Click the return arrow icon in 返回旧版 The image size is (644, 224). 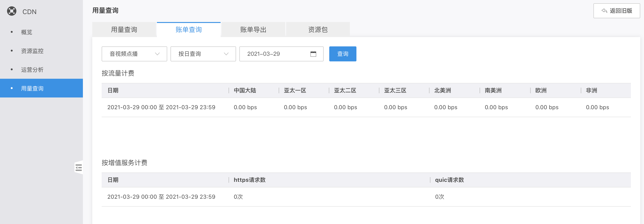pos(604,11)
